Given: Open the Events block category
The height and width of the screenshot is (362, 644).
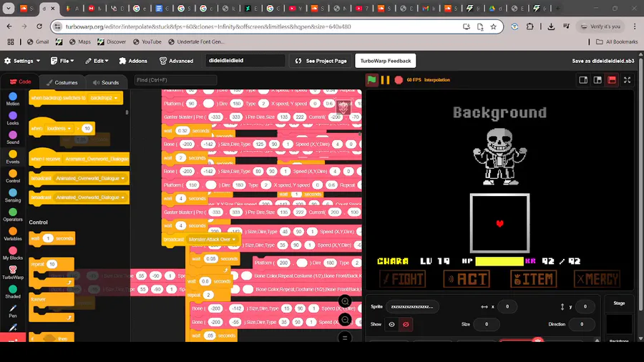Looking at the screenshot, I should coord(13,157).
